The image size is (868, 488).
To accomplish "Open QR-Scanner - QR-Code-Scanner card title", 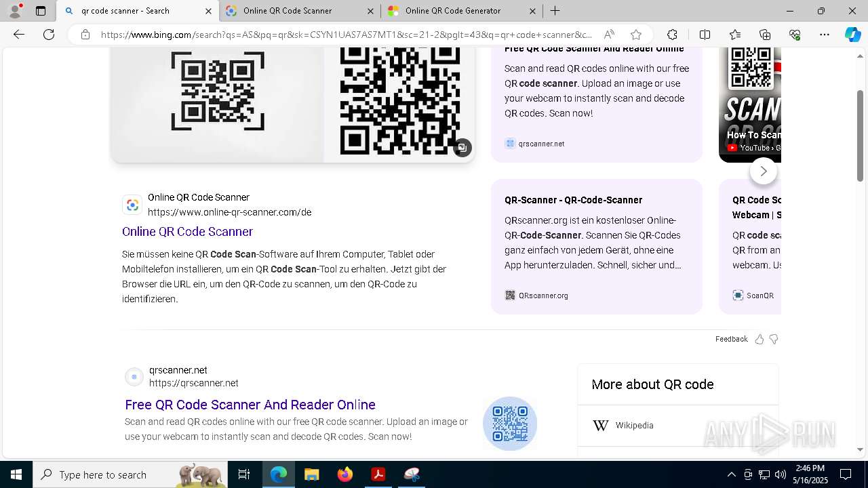I will point(573,200).
